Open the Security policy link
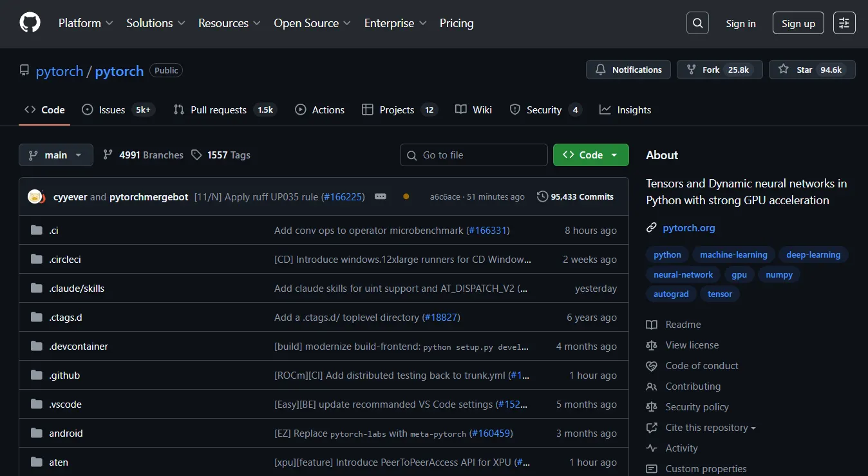 697,407
